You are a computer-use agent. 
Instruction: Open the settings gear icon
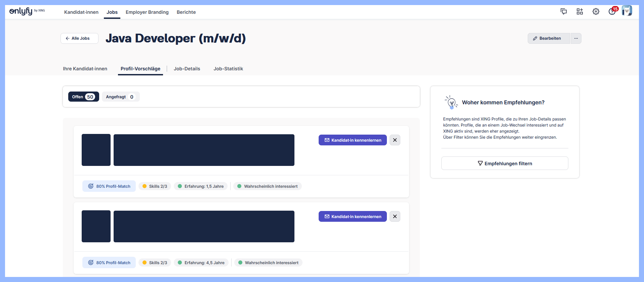coord(596,12)
